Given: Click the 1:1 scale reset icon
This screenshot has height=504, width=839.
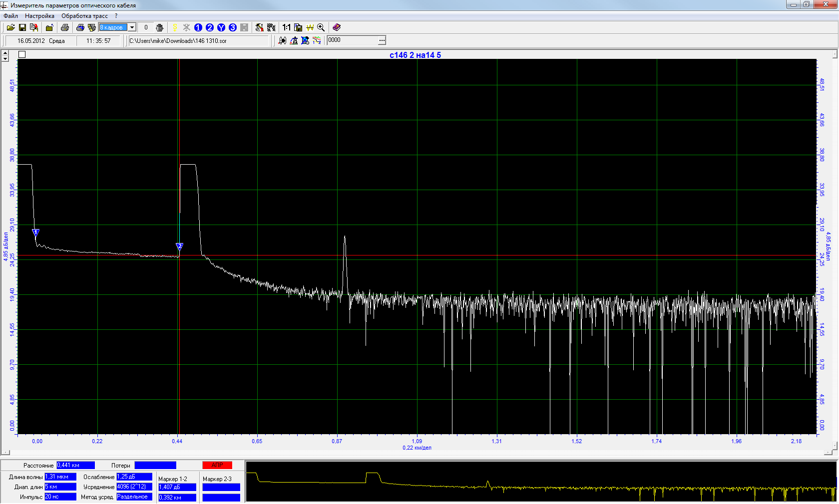Looking at the screenshot, I should (286, 27).
